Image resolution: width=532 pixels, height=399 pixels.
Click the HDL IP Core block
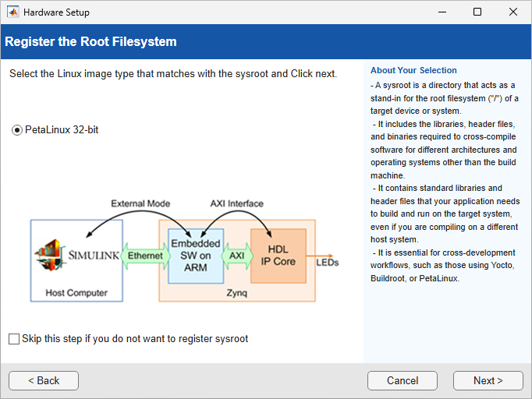[278, 256]
